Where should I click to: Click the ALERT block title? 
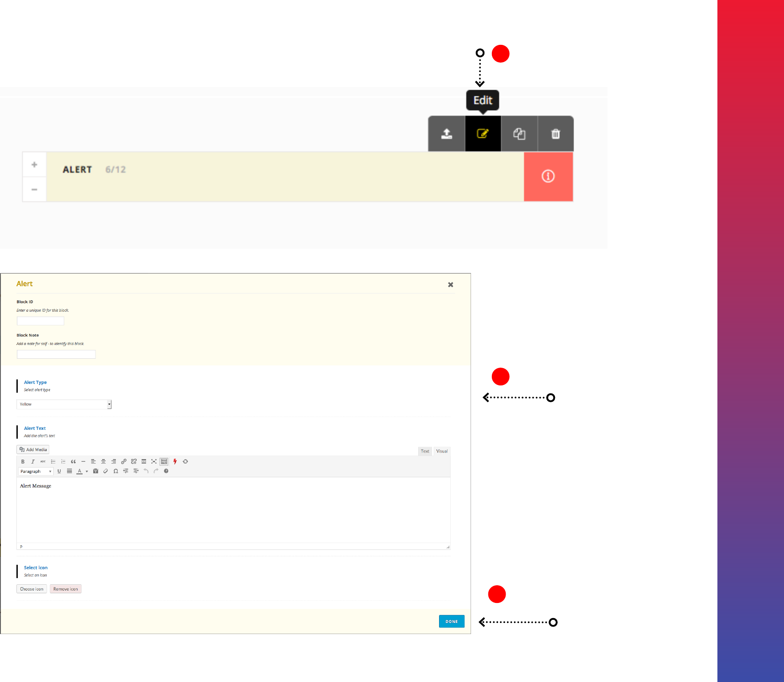coord(77,170)
